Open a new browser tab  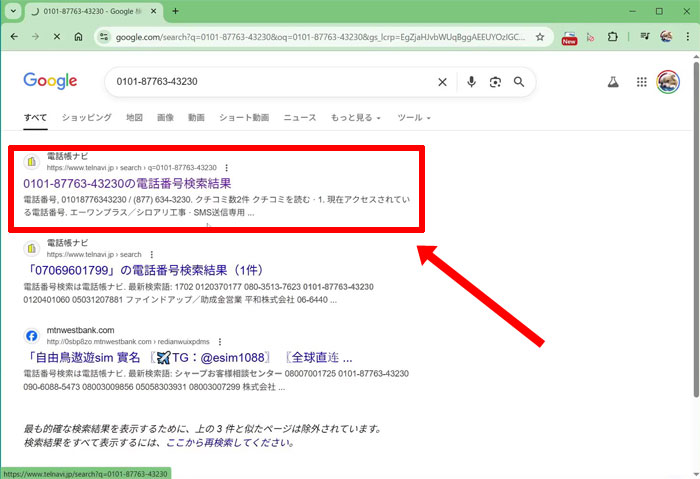[176, 11]
